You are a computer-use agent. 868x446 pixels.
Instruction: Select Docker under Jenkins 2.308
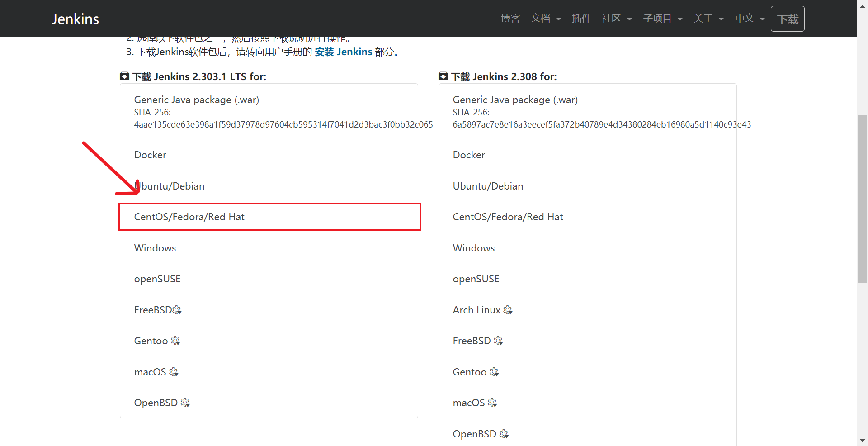588,155
